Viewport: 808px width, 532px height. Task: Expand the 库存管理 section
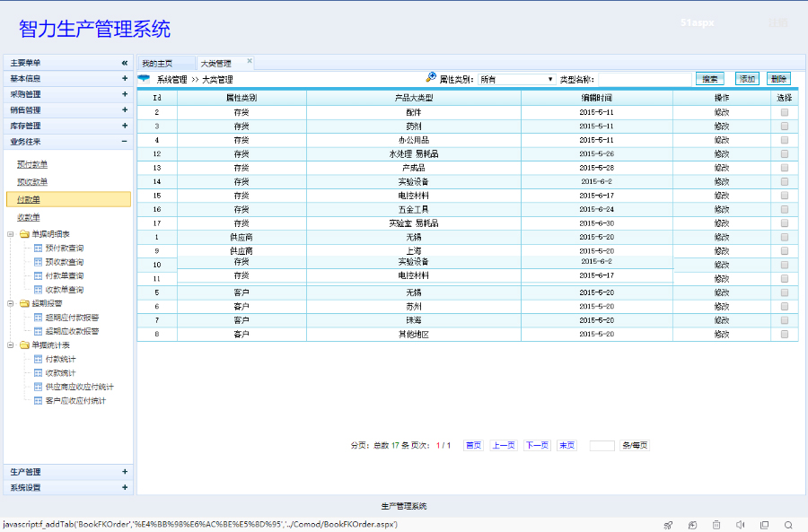click(x=125, y=126)
